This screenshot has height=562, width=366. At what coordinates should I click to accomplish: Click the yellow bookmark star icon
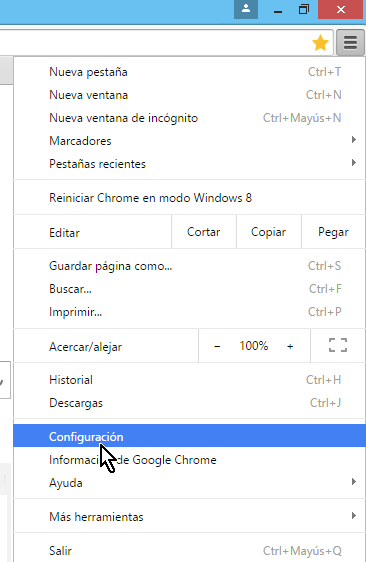320,43
